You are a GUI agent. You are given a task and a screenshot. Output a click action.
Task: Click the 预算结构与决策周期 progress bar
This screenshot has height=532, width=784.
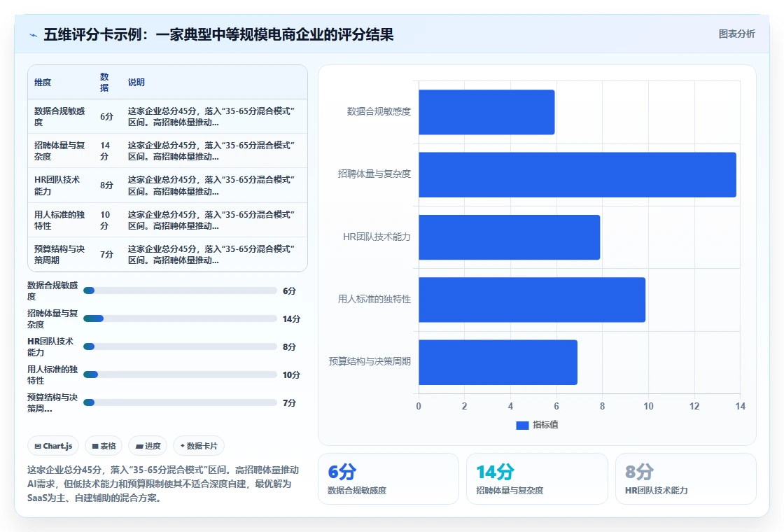(180, 402)
